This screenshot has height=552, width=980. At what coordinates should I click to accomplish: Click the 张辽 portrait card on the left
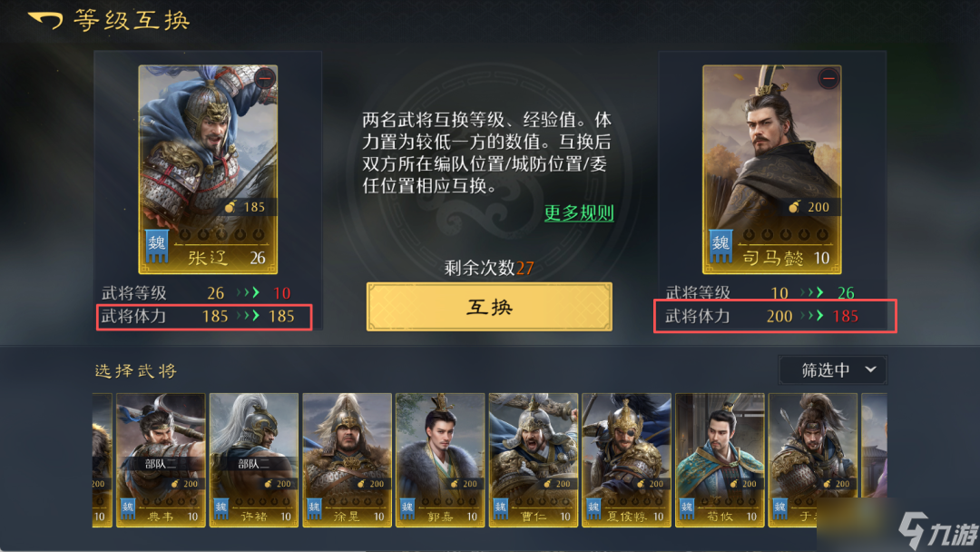pyautogui.click(x=208, y=170)
